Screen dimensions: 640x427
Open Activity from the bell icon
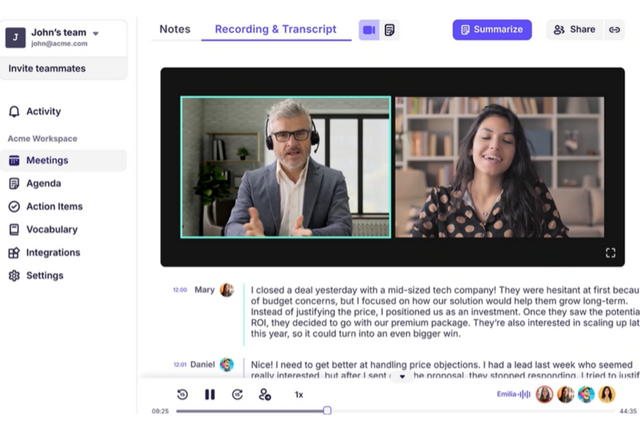click(x=14, y=112)
